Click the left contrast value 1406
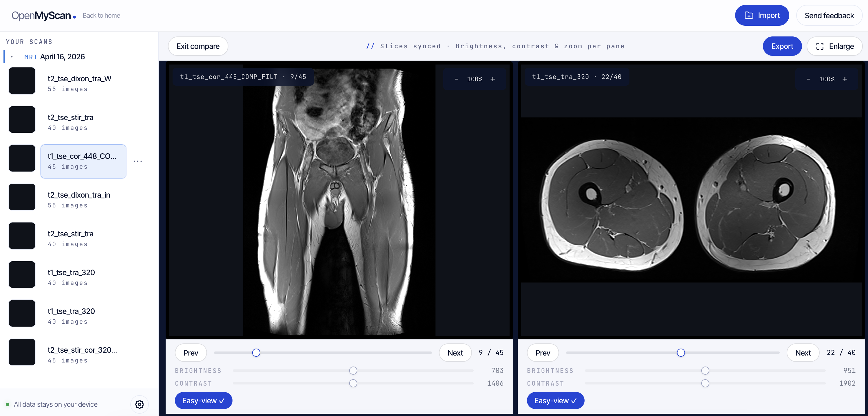The width and height of the screenshot is (868, 416). [495, 383]
